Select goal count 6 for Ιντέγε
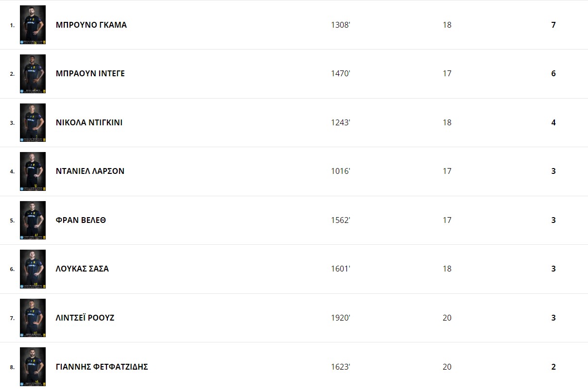Screen dimensions: 588x391 click(x=553, y=74)
